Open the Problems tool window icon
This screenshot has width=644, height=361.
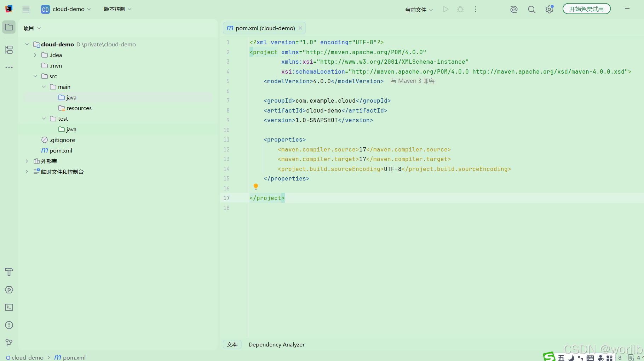9,325
